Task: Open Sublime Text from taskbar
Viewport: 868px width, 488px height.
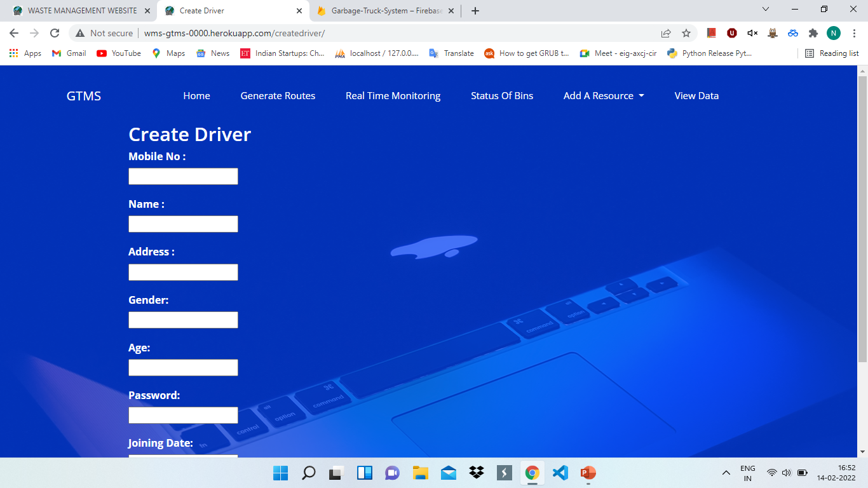Action: tap(504, 473)
